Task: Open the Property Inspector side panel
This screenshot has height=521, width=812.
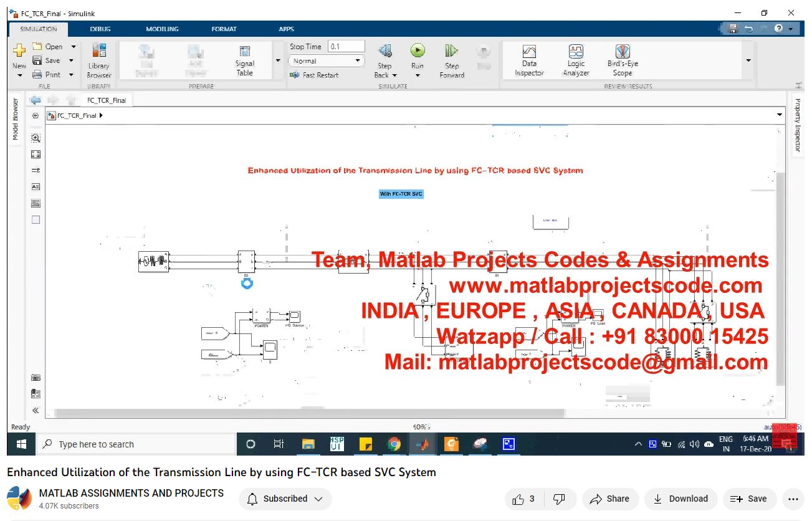Action: pos(797,125)
